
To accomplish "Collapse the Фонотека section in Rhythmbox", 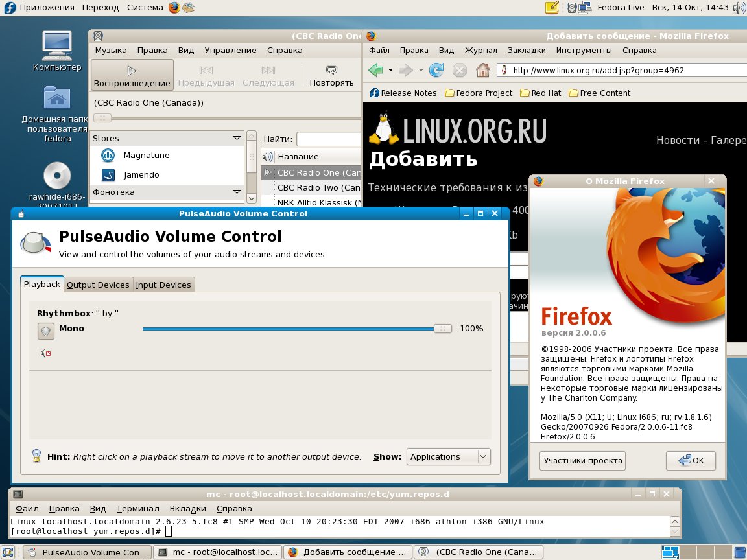I will 237,192.
